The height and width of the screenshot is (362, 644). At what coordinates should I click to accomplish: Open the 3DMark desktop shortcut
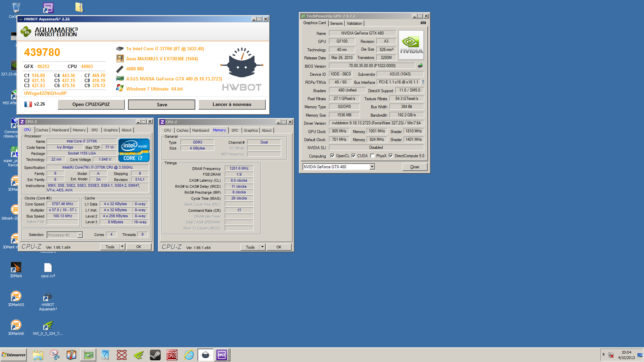point(16,270)
